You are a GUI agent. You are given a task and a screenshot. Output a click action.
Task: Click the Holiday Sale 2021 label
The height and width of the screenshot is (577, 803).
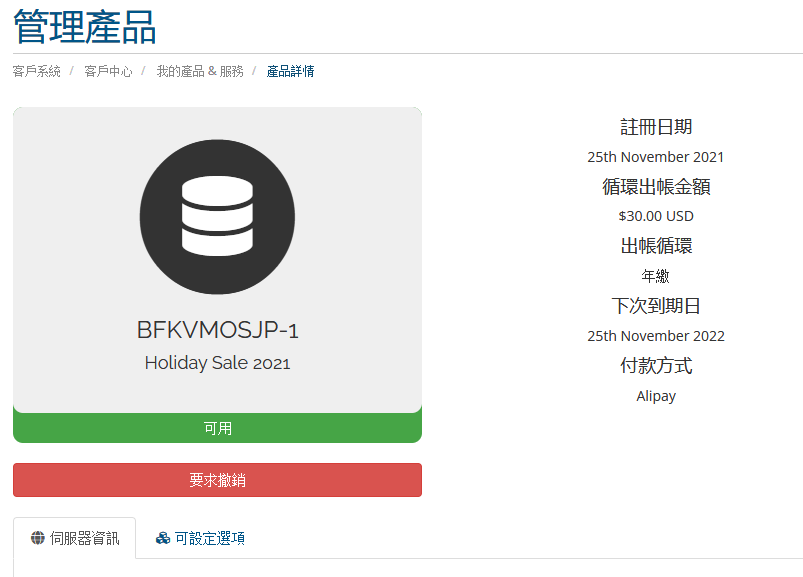tap(217, 363)
